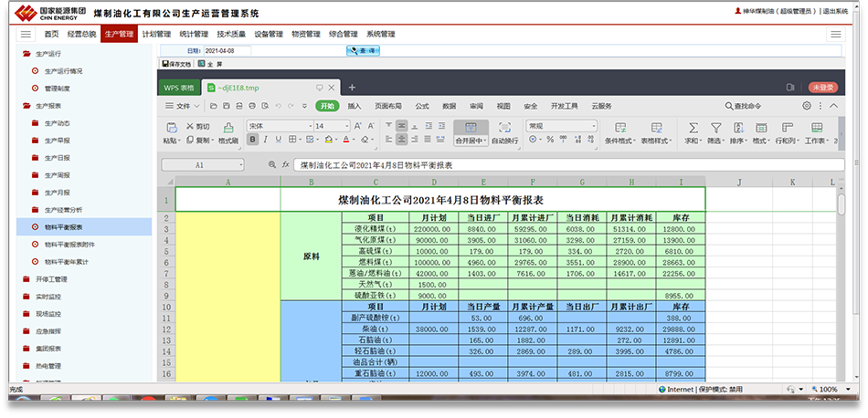Increase font size with the A+ icon
The width and height of the screenshot is (868, 418).
coord(357,126)
